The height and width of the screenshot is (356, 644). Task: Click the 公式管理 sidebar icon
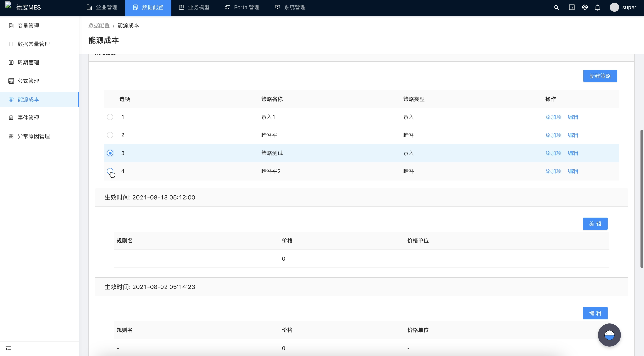[x=11, y=81]
